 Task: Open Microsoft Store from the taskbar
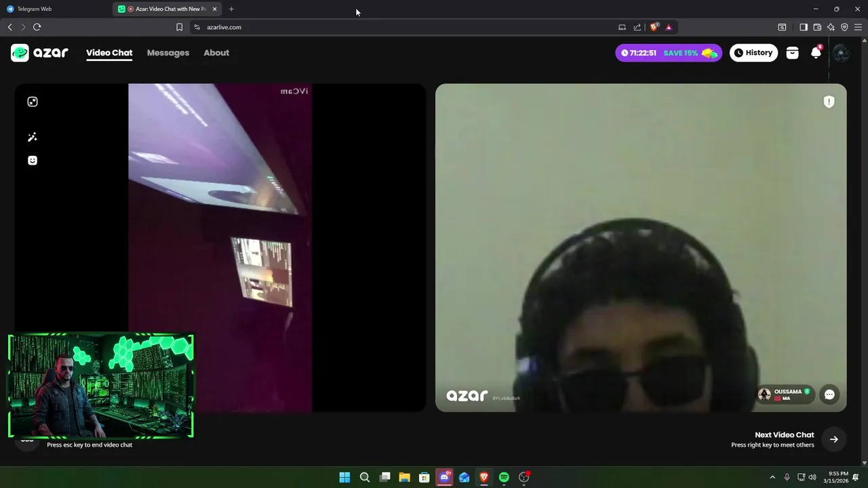tap(425, 477)
